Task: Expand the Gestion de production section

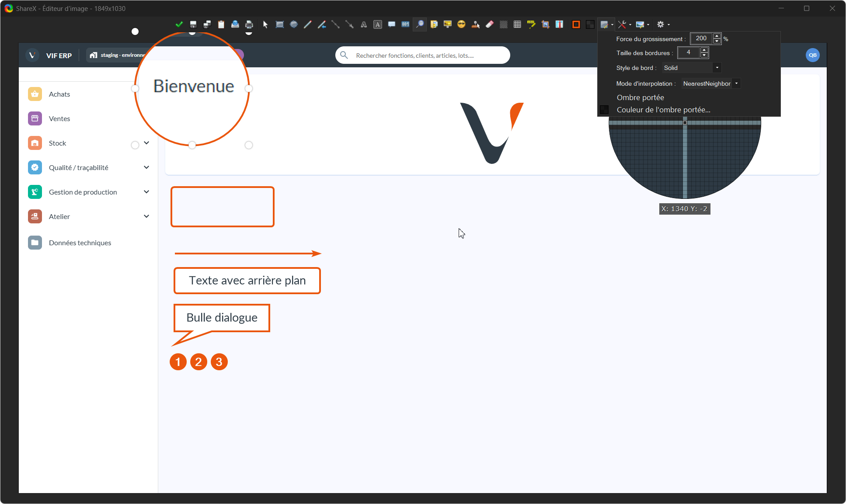Action: click(146, 192)
